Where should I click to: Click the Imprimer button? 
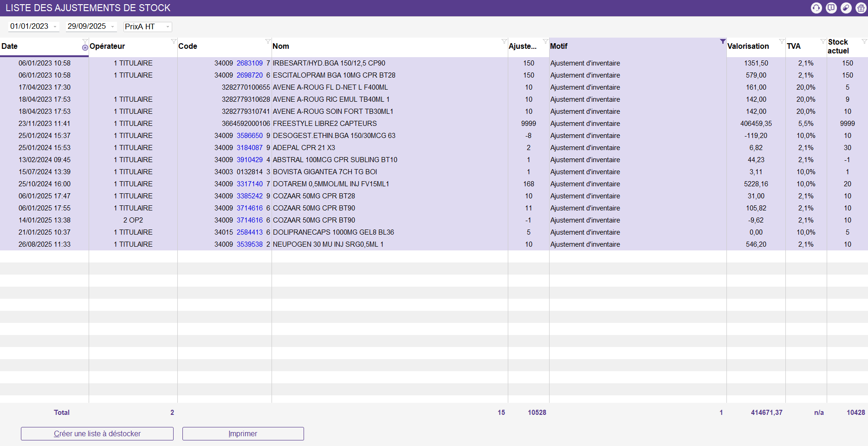[243, 433]
